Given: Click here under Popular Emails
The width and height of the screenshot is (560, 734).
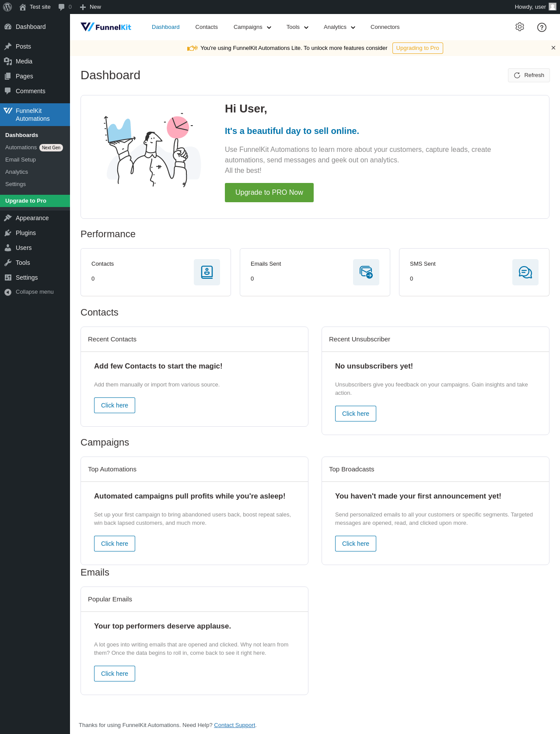Looking at the screenshot, I should click(115, 674).
